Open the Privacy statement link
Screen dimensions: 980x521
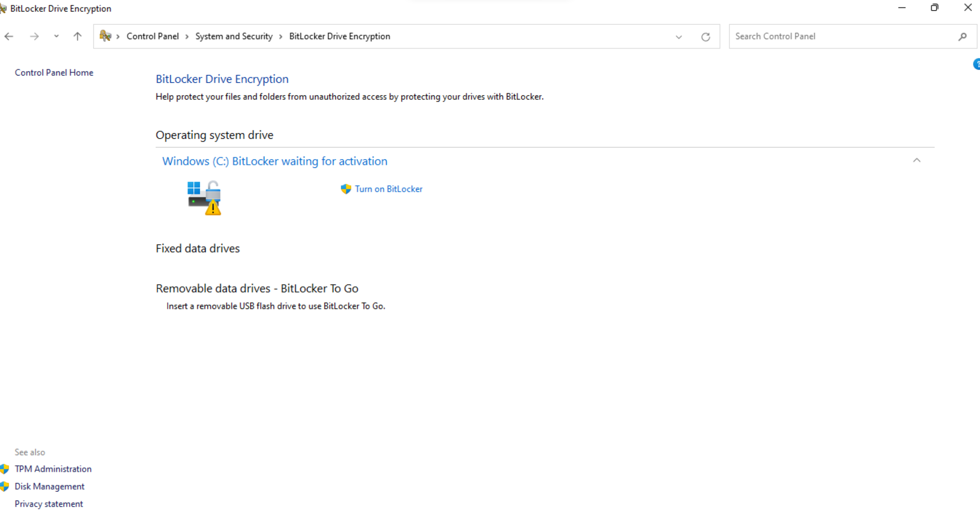pos(49,504)
